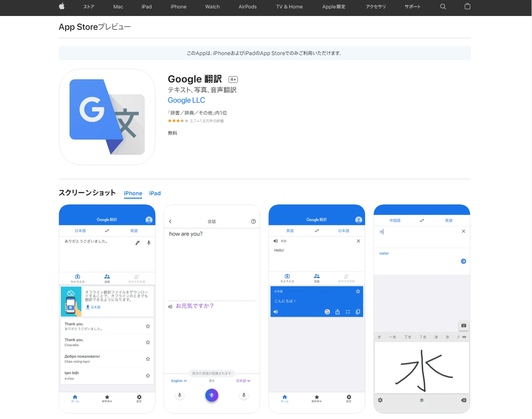Click the microphone under the English selector

pyautogui.click(x=179, y=395)
